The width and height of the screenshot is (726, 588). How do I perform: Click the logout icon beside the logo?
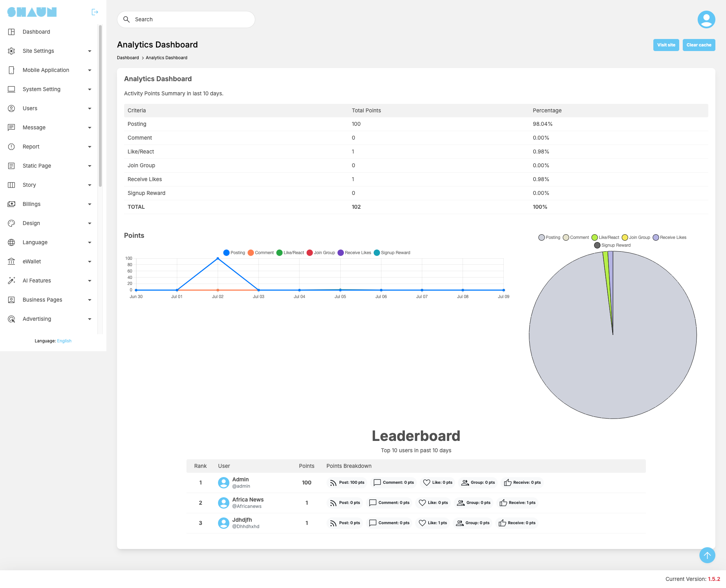point(95,12)
